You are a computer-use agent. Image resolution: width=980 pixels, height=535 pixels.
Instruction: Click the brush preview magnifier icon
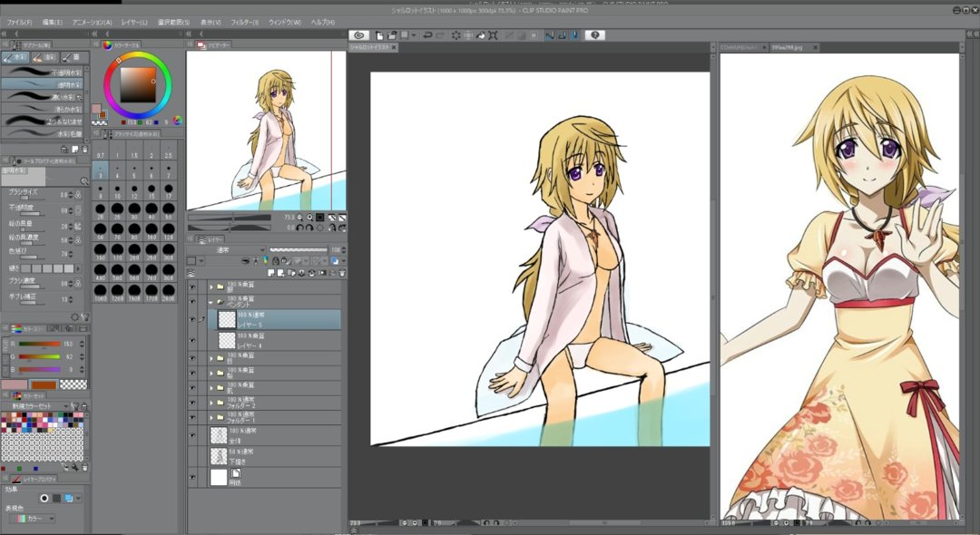click(x=84, y=181)
